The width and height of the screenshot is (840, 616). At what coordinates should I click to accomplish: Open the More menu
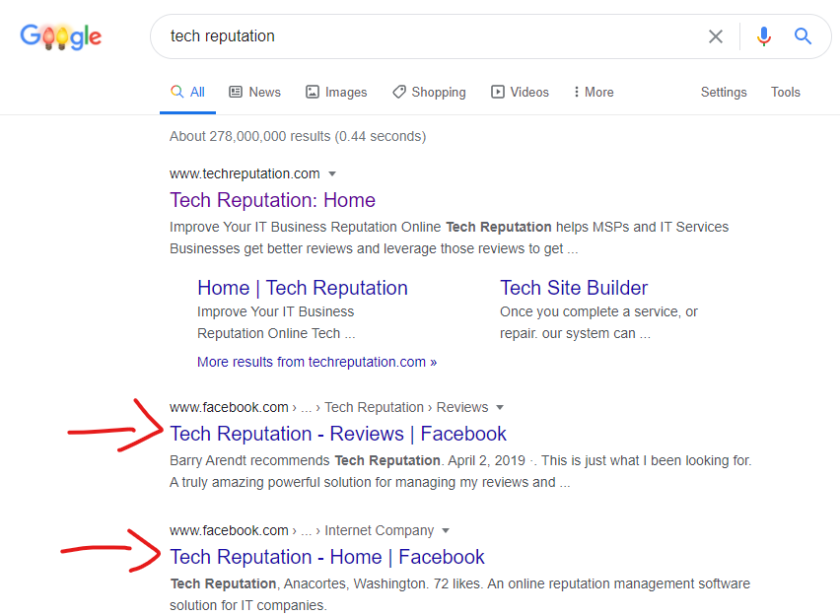594,92
